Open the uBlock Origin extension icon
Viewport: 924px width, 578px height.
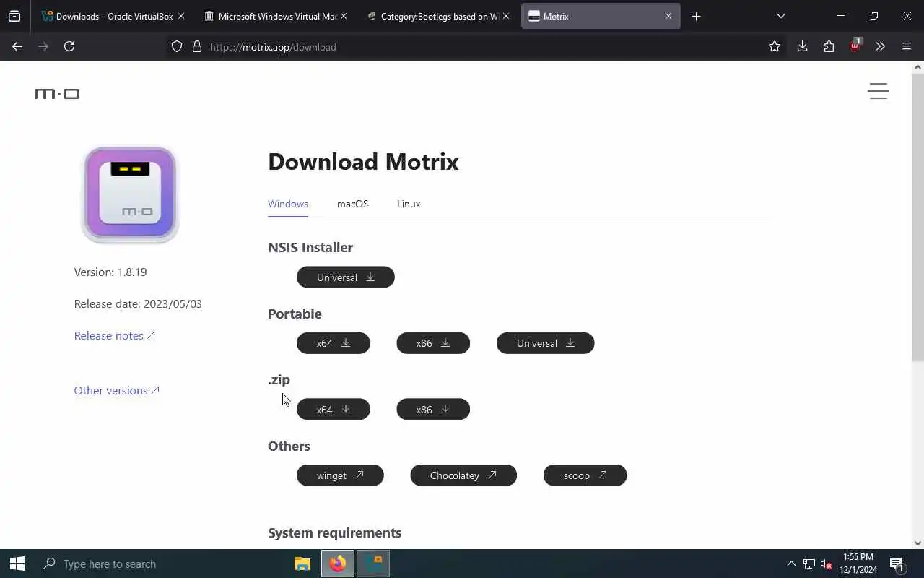855,46
